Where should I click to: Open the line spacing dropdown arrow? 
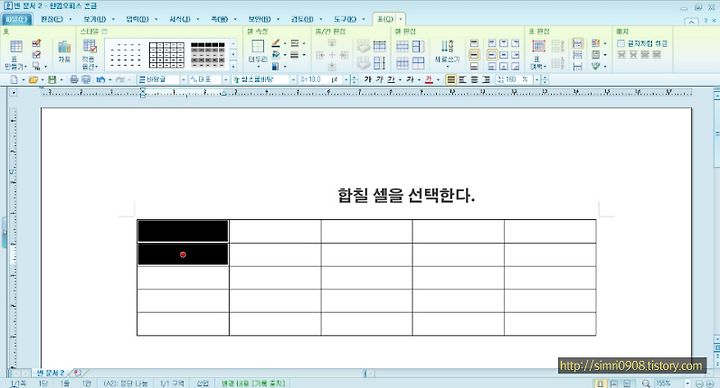pos(536,79)
